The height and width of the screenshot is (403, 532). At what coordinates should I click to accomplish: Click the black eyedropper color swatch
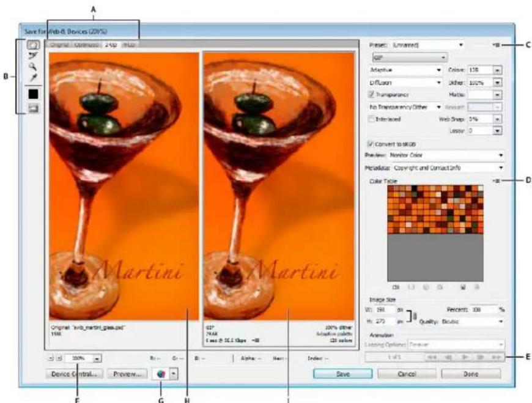[33, 94]
